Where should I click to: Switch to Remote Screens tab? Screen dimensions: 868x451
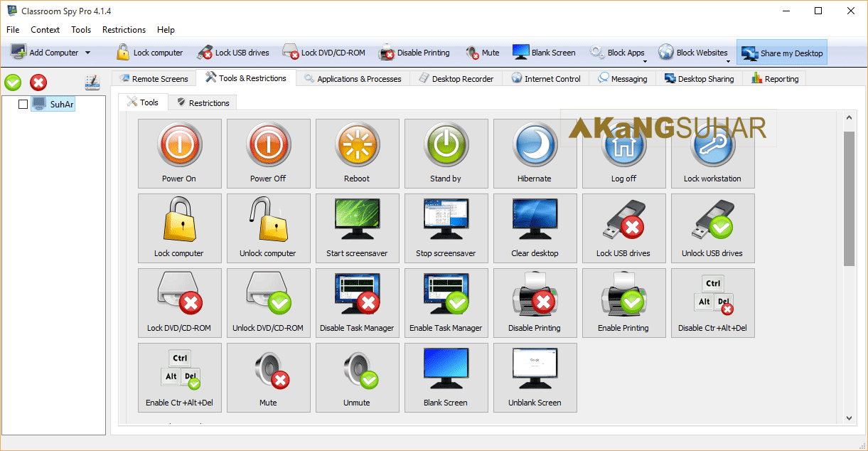coord(154,78)
